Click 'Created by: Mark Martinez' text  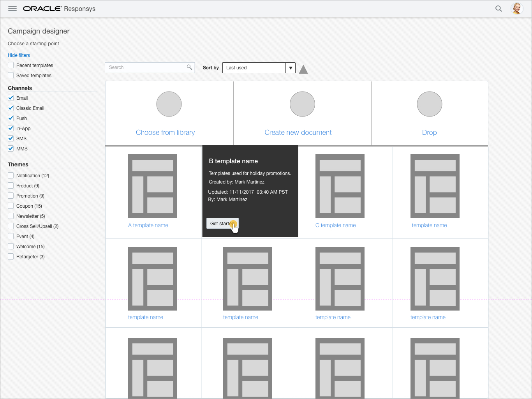point(236,182)
